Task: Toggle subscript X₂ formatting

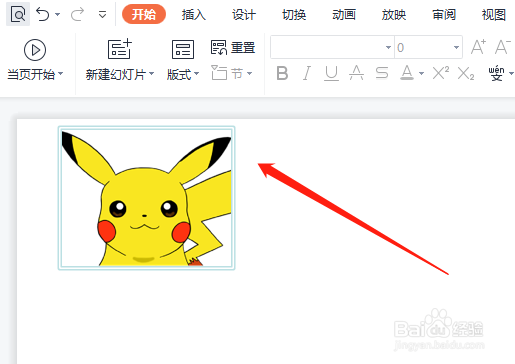Action: tap(466, 73)
